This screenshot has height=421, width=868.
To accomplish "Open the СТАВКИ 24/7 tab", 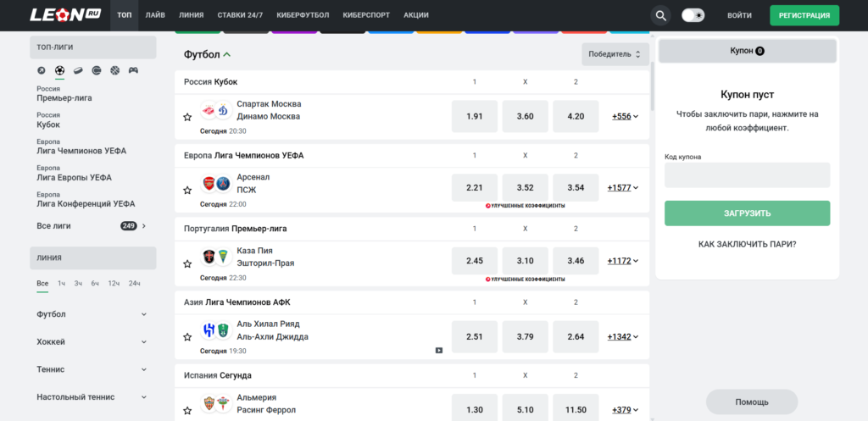I will coord(240,15).
